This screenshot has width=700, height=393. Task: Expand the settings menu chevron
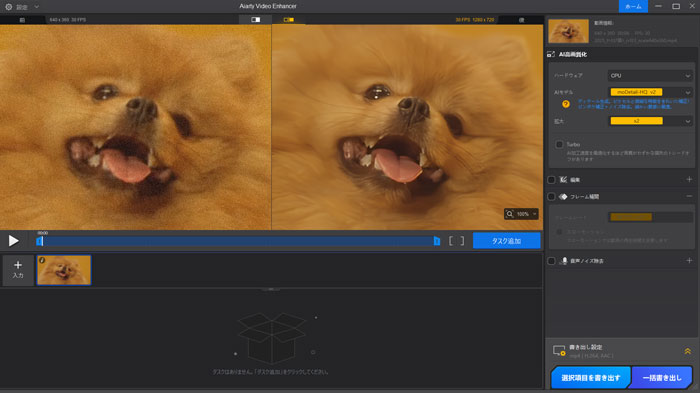[x=37, y=7]
